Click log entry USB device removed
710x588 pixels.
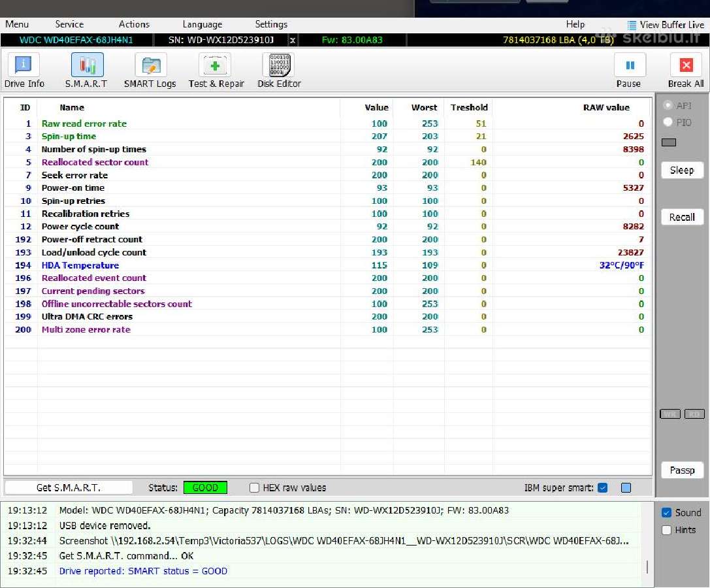[105, 525]
